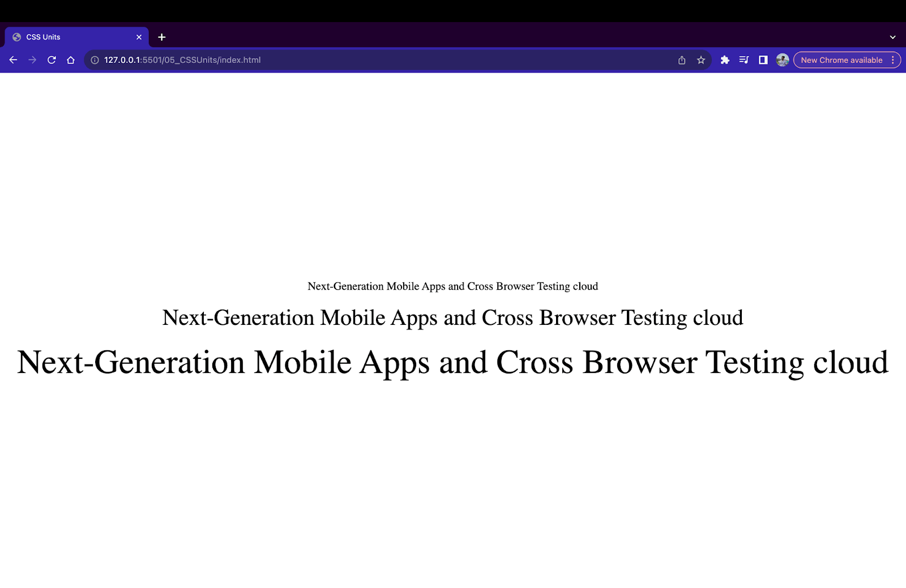The height and width of the screenshot is (588, 906).
Task: Open the home page
Action: (71, 60)
